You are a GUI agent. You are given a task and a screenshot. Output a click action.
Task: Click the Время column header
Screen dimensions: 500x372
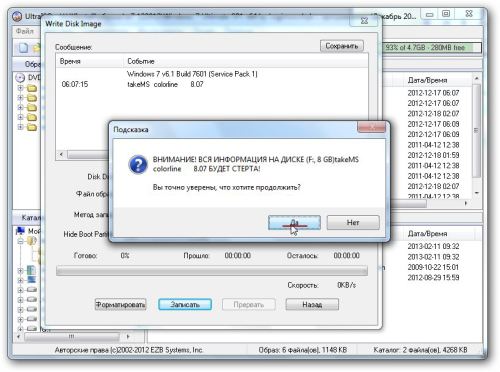pos(90,61)
